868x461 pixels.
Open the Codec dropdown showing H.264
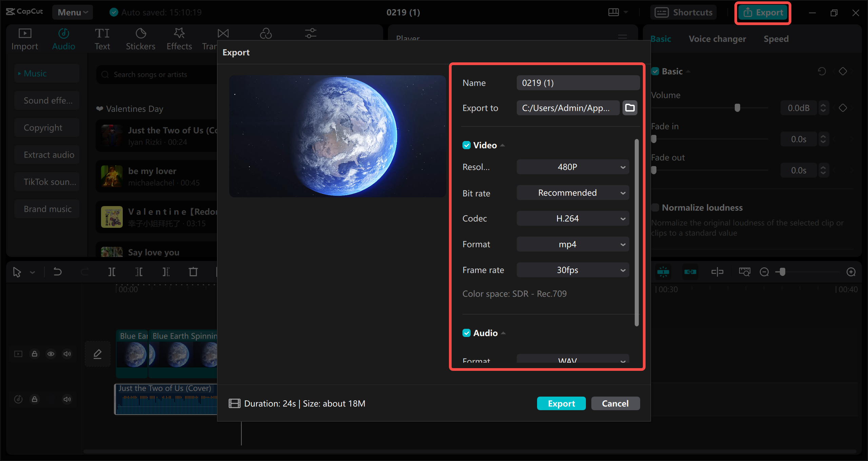pyautogui.click(x=573, y=218)
